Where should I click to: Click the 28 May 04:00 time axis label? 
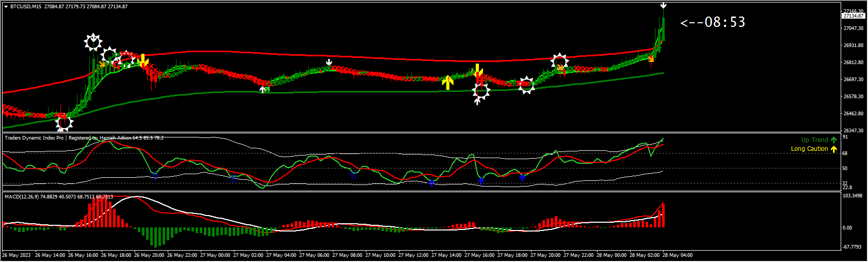click(x=678, y=255)
